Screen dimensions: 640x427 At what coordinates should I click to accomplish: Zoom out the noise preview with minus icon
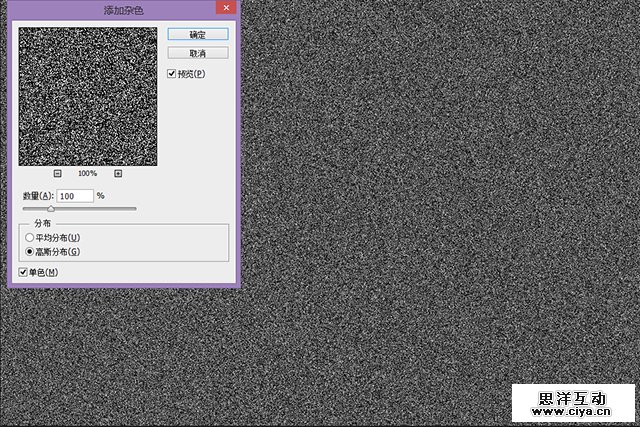click(57, 173)
